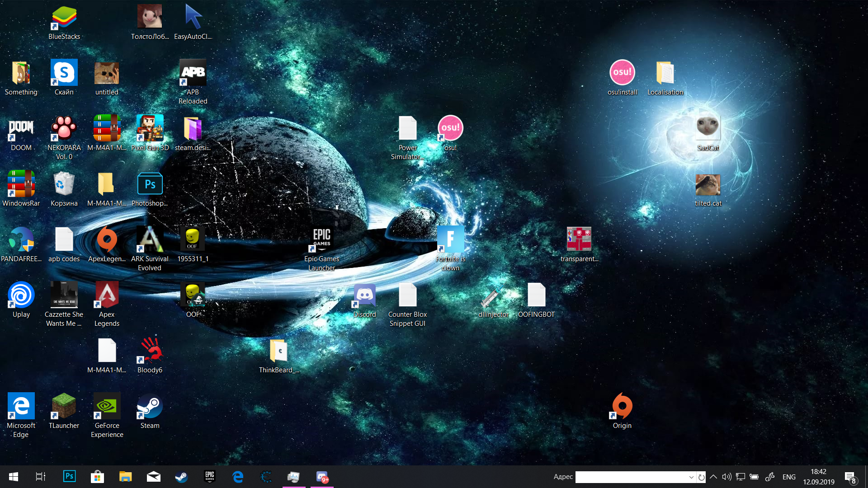Open File Explorer from taskbar
Screen dimensions: 868x488
click(x=125, y=477)
